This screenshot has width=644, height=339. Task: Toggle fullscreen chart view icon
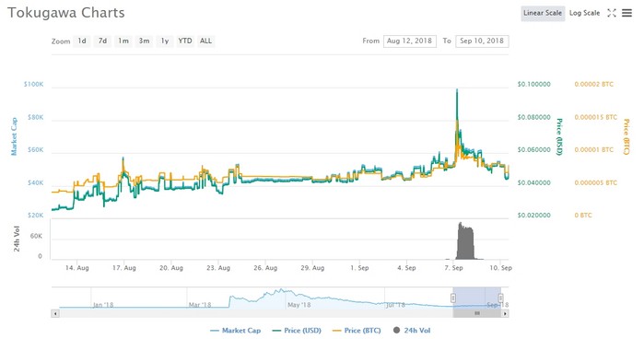click(x=612, y=13)
